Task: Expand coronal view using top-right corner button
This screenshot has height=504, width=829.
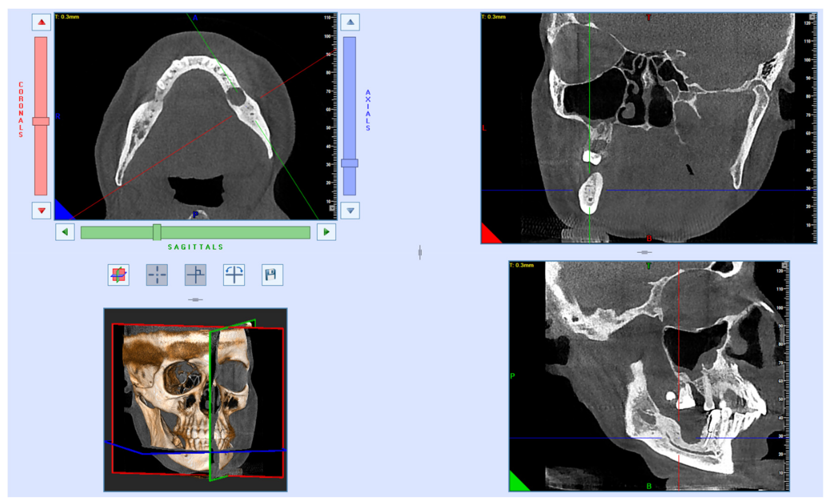Action: tap(813, 17)
